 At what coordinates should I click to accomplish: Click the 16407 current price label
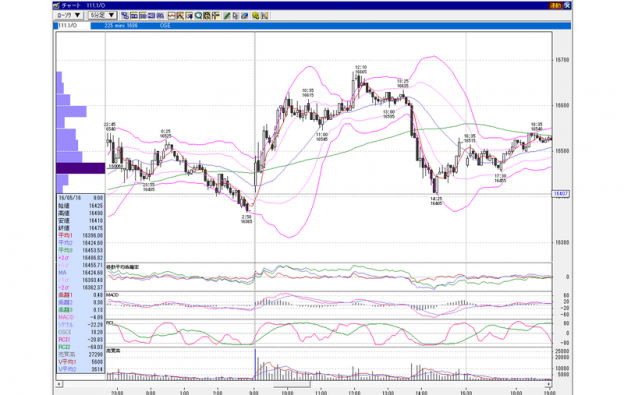coord(561,194)
